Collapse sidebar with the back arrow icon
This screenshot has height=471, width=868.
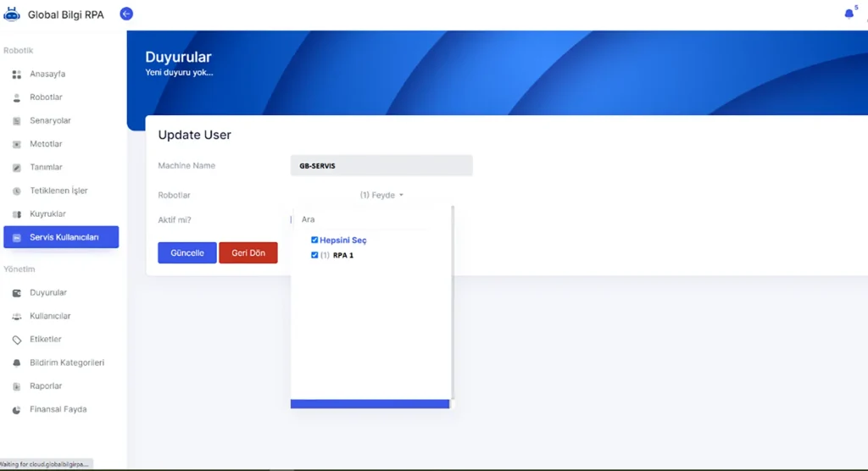tap(126, 14)
